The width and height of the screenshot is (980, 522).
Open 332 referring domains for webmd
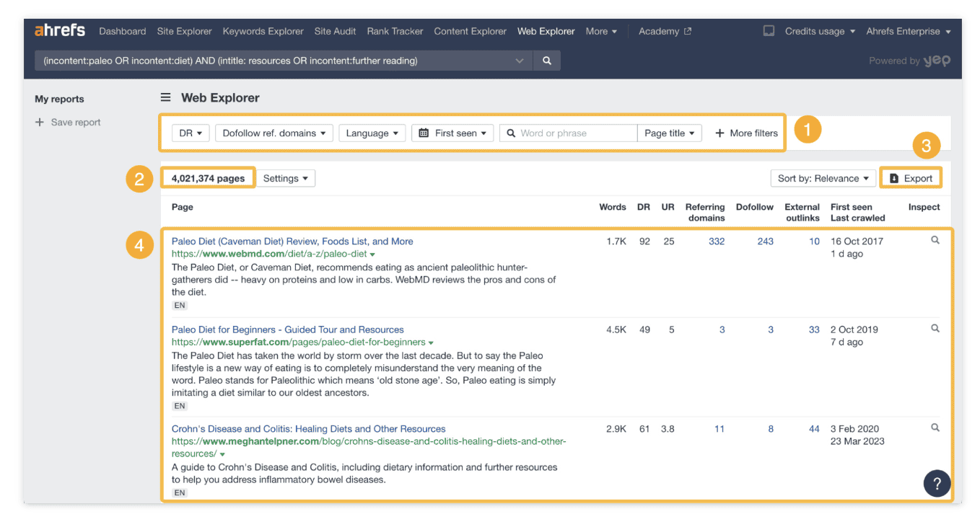(x=717, y=241)
